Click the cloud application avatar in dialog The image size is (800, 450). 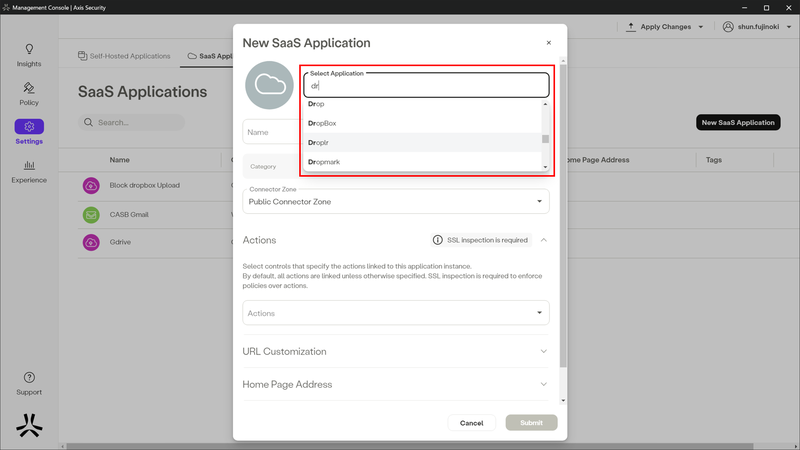[269, 85]
